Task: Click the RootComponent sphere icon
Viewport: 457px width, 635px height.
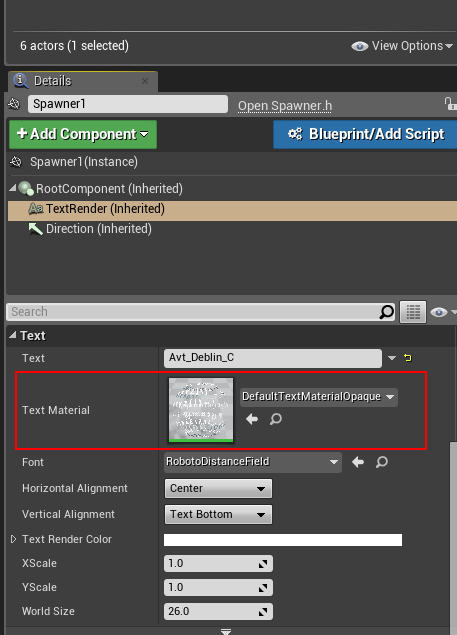Action: [x=26, y=188]
